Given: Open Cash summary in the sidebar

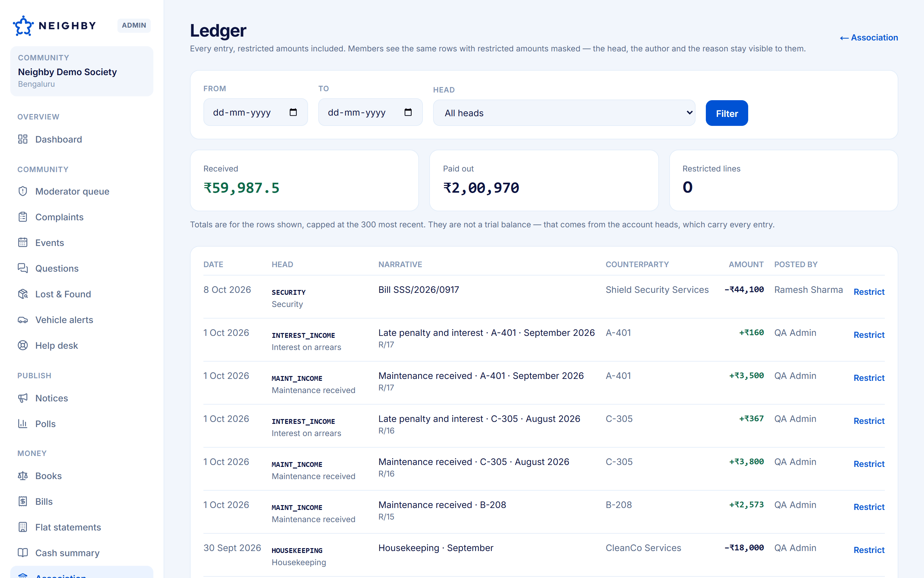Looking at the screenshot, I should point(82,553).
